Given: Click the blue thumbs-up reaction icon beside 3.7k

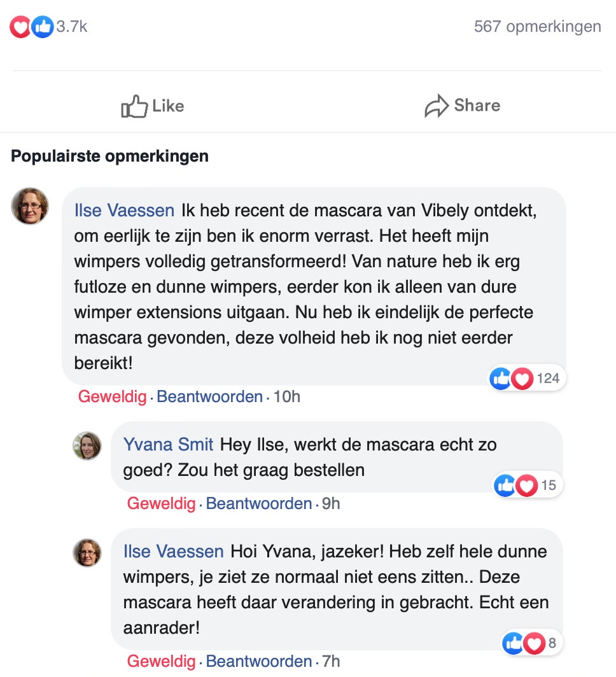Looking at the screenshot, I should coord(42,27).
